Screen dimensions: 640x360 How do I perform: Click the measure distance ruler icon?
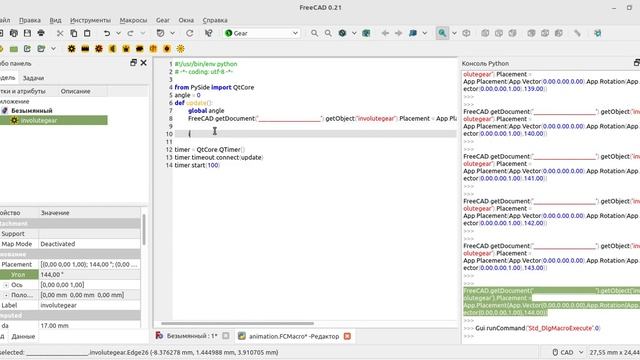(577, 33)
